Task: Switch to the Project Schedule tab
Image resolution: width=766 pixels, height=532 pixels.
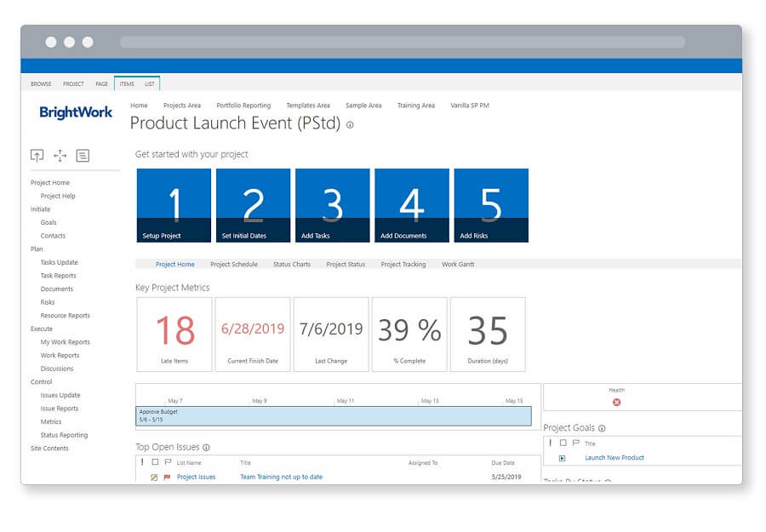Action: [x=233, y=265]
